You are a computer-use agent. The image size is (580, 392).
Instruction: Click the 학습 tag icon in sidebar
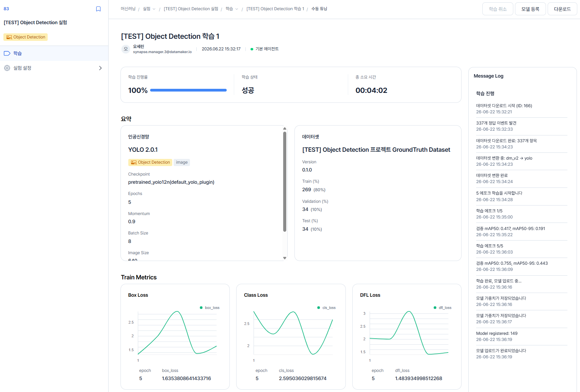click(x=7, y=53)
